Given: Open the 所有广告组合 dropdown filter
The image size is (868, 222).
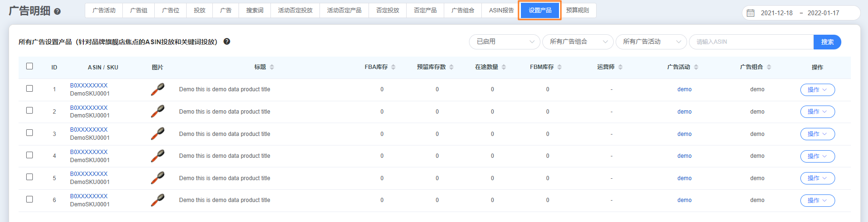Looking at the screenshot, I should pos(578,42).
